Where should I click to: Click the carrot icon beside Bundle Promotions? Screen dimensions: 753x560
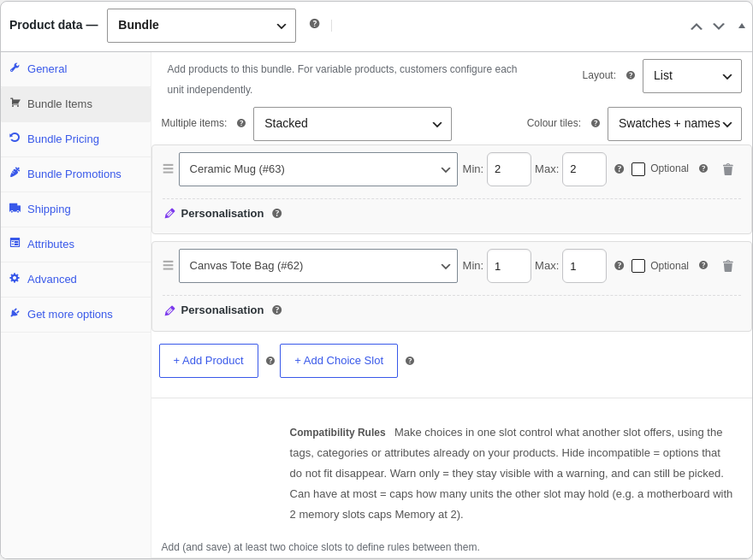15,172
